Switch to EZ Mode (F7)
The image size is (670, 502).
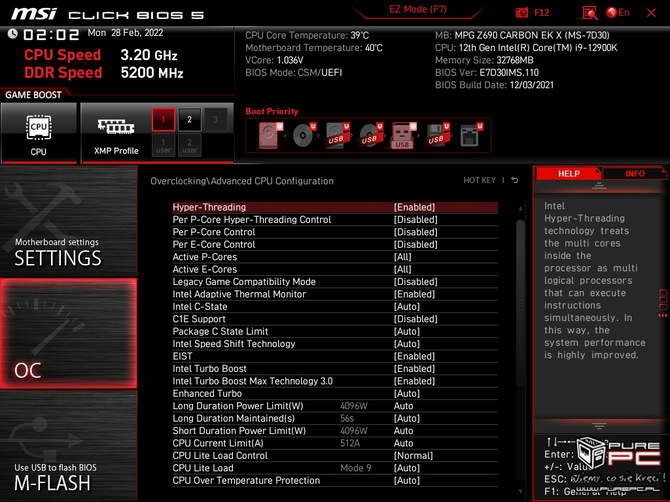pos(417,9)
